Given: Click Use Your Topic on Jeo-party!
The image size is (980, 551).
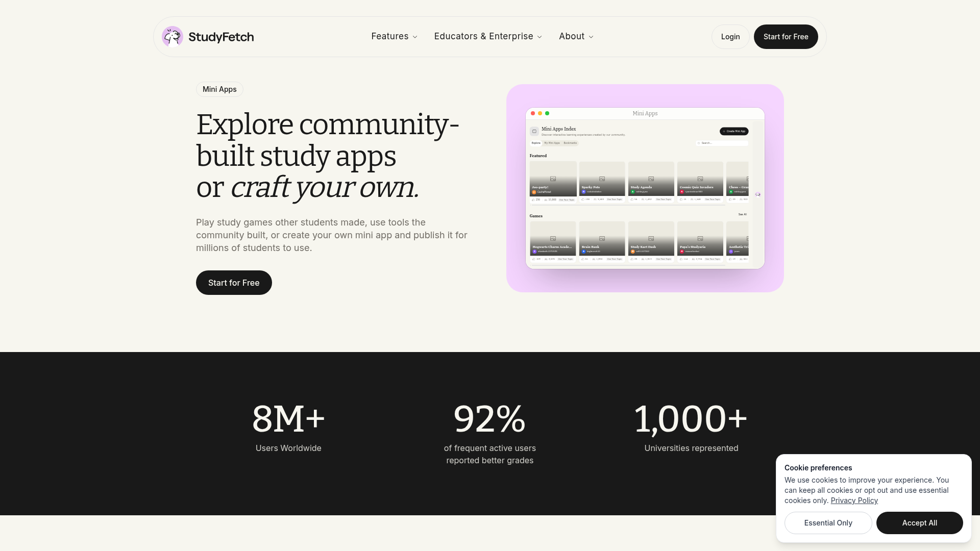Looking at the screenshot, I should tap(567, 199).
